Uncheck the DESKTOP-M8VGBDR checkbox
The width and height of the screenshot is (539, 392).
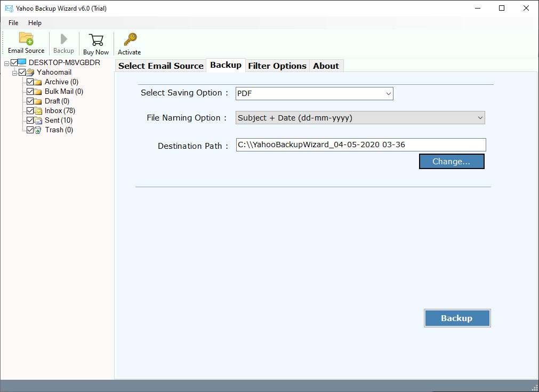(14, 62)
